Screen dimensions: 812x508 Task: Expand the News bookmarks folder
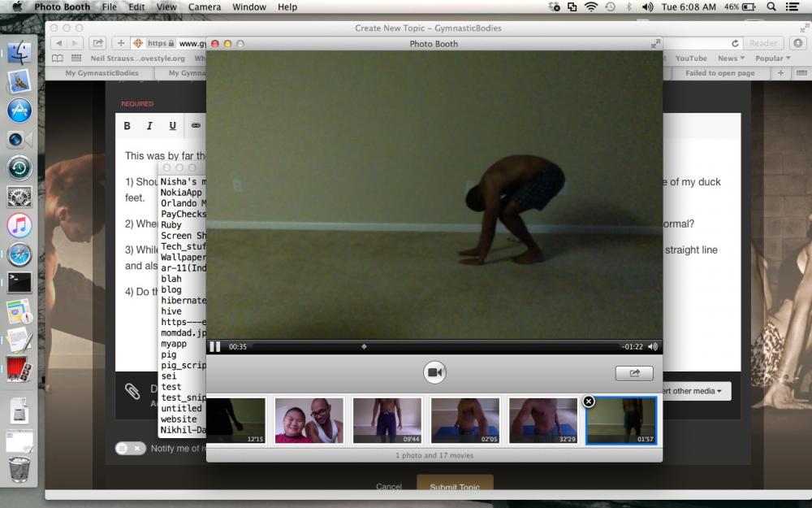pos(731,58)
